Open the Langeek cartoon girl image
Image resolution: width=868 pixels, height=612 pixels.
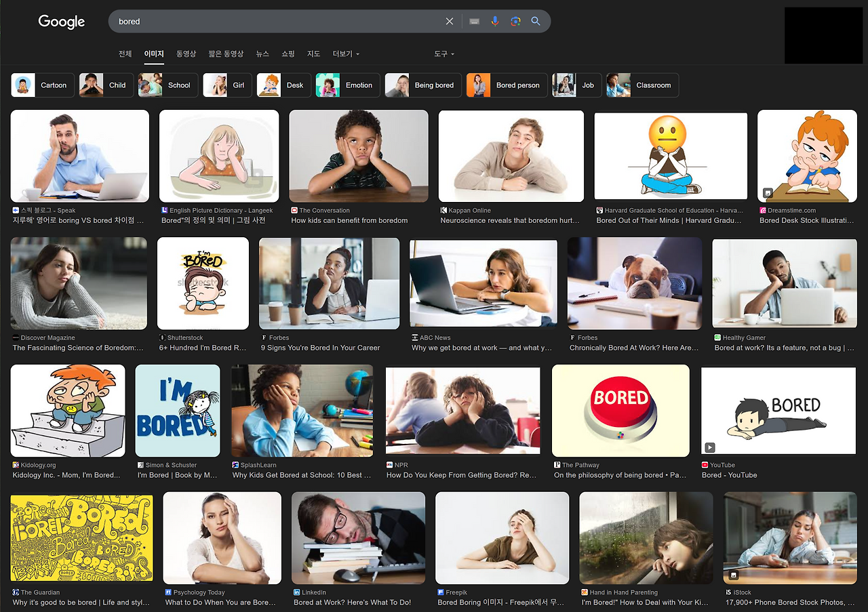[219, 156]
